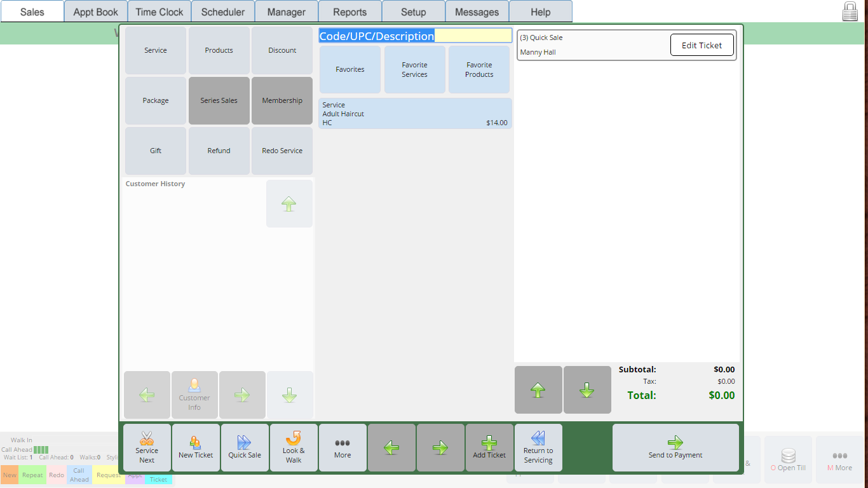Click Redo Service
Image resolution: width=868 pixels, height=488 pixels.
(282, 151)
